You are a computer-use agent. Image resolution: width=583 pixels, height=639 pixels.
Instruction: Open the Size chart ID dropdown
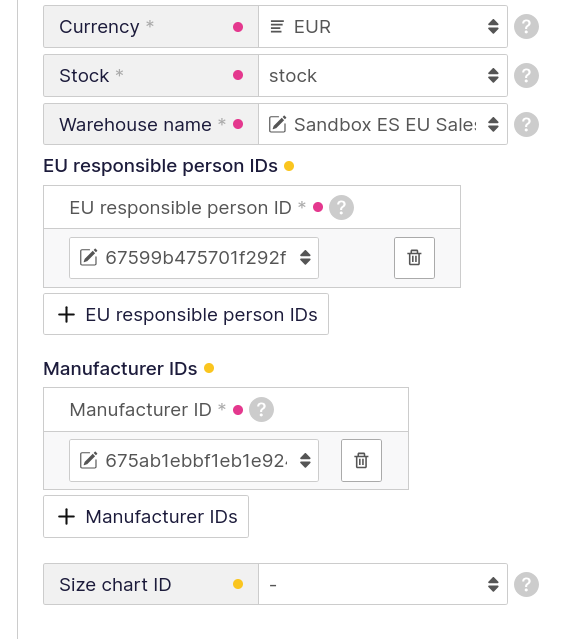[383, 584]
